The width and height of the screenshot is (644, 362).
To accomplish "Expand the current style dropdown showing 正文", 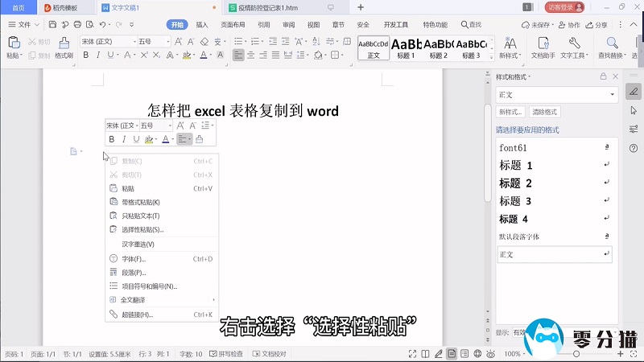I will click(612, 93).
